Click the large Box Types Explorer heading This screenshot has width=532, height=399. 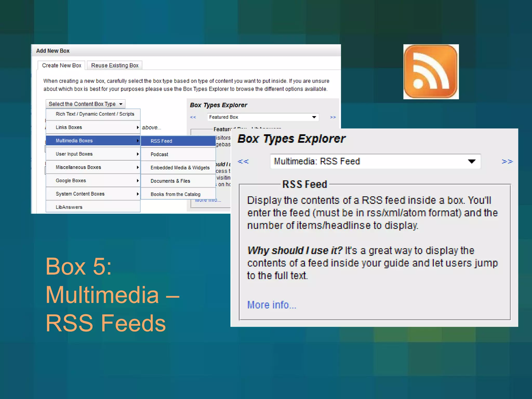click(291, 139)
